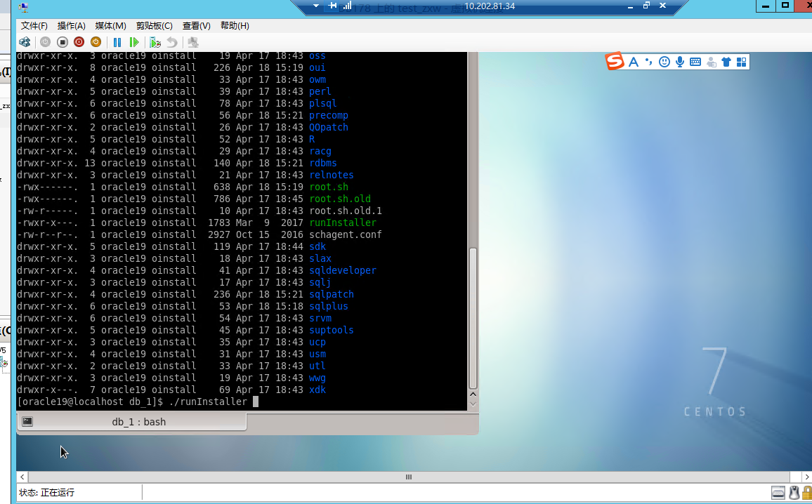This screenshot has width=812, height=504.
Task: Open the Sogou toolbox grid icon
Action: (x=742, y=62)
